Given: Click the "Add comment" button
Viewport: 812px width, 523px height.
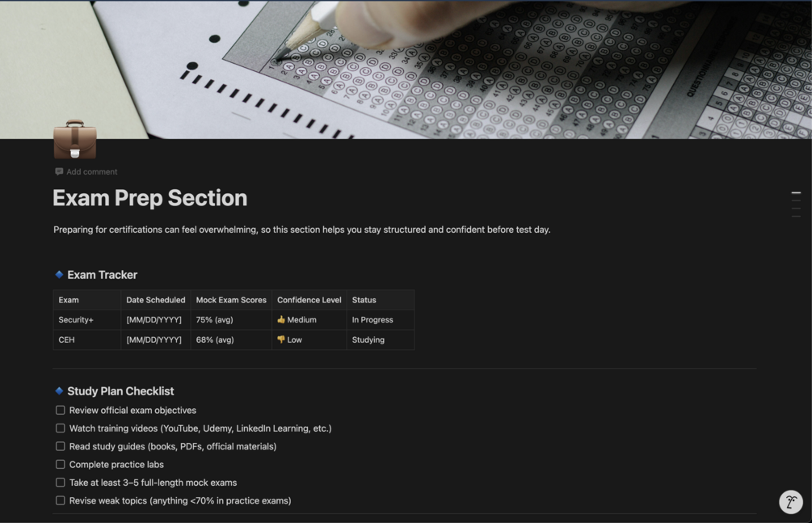Looking at the screenshot, I should click(x=91, y=171).
